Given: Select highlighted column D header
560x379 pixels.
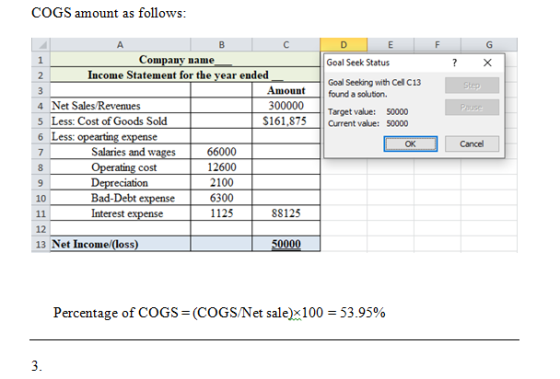Looking at the screenshot, I should [344, 45].
